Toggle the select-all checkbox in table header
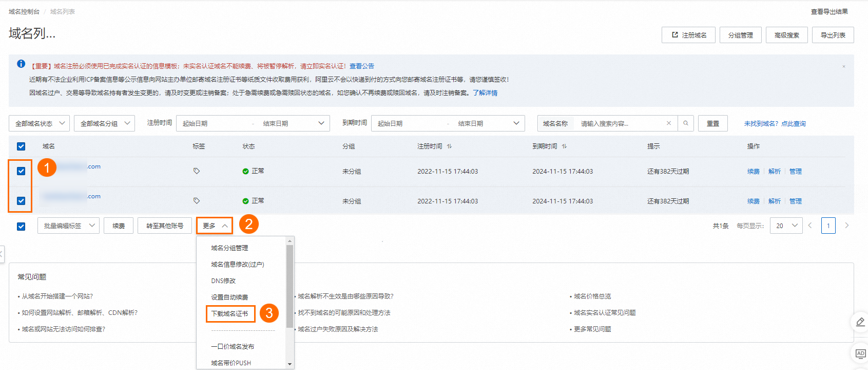 click(21, 146)
